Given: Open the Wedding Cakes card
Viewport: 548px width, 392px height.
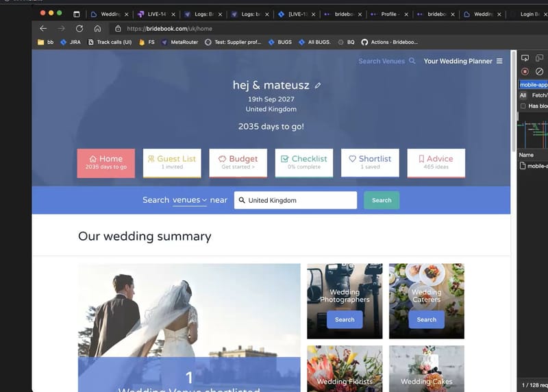Looking at the screenshot, I should click(x=426, y=369).
